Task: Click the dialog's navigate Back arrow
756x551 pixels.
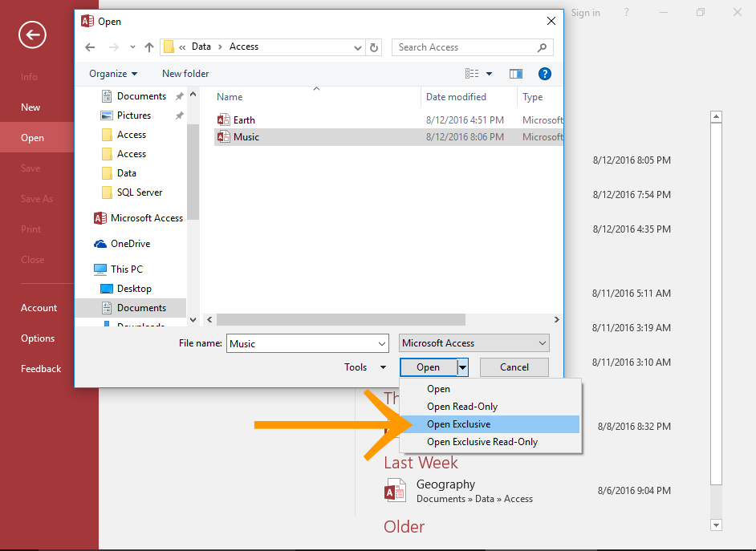Action: click(x=90, y=47)
